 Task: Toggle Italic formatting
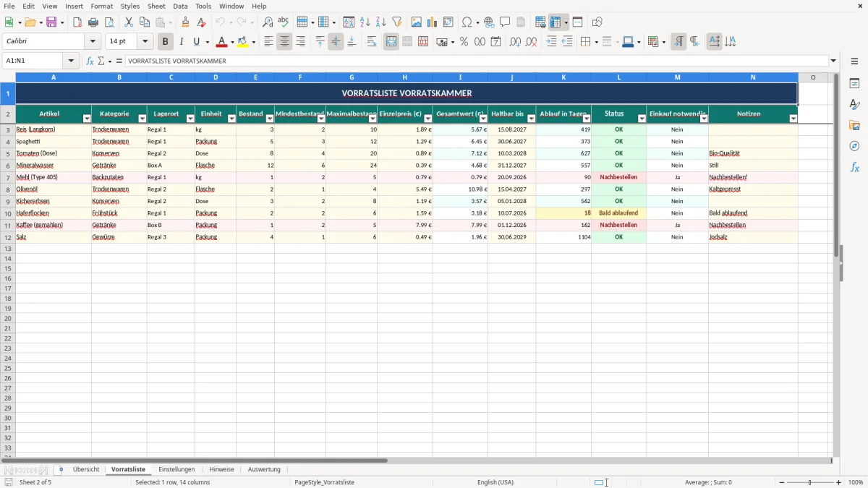pos(182,42)
